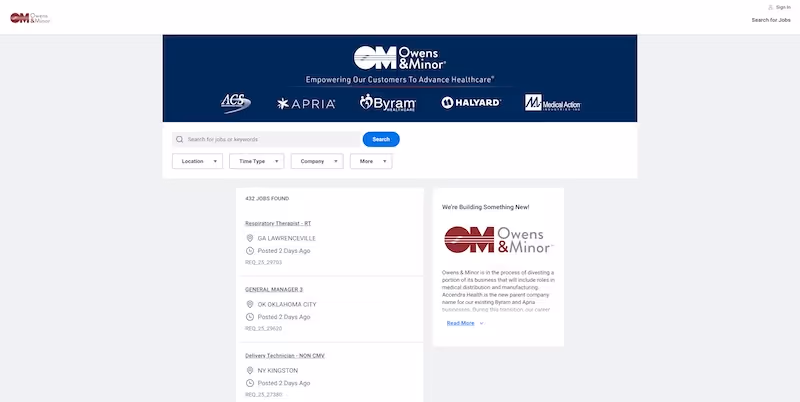Click the ACS logo in banner
Image resolution: width=800 pixels, height=402 pixels.
(x=236, y=104)
